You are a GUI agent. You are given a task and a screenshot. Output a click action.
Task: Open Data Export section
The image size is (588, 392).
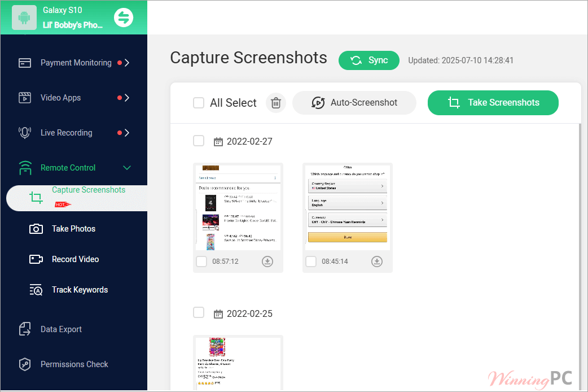tap(74, 329)
